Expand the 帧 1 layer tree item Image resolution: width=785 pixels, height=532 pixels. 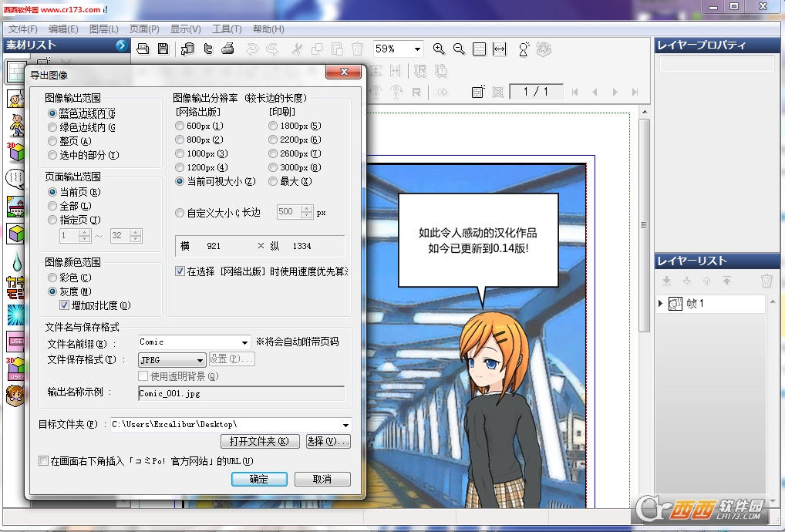pyautogui.click(x=661, y=304)
